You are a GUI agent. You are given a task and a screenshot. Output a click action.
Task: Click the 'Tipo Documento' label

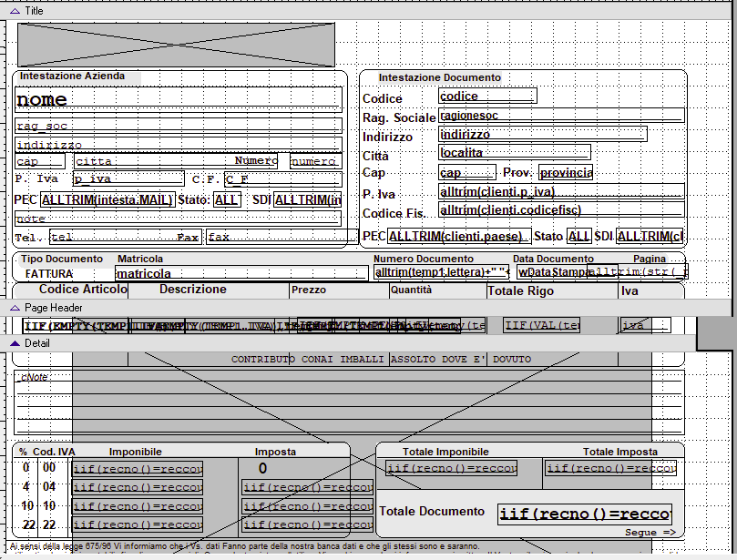click(62, 259)
